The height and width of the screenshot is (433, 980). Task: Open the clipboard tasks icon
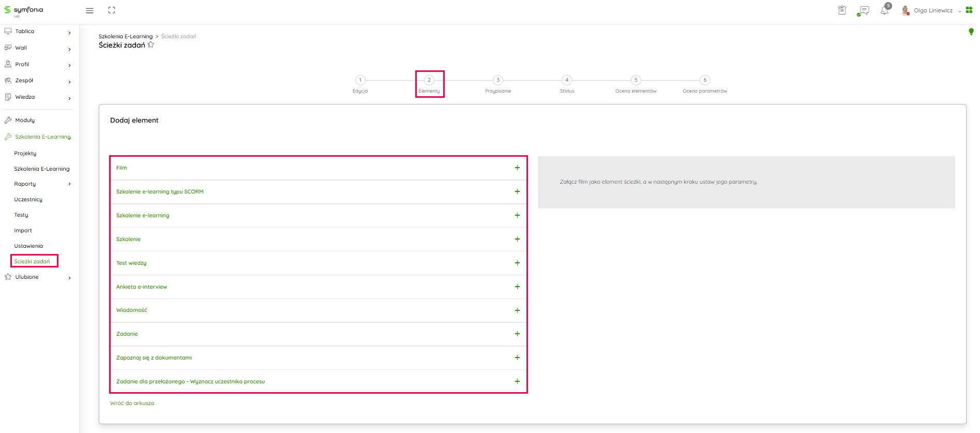[842, 10]
